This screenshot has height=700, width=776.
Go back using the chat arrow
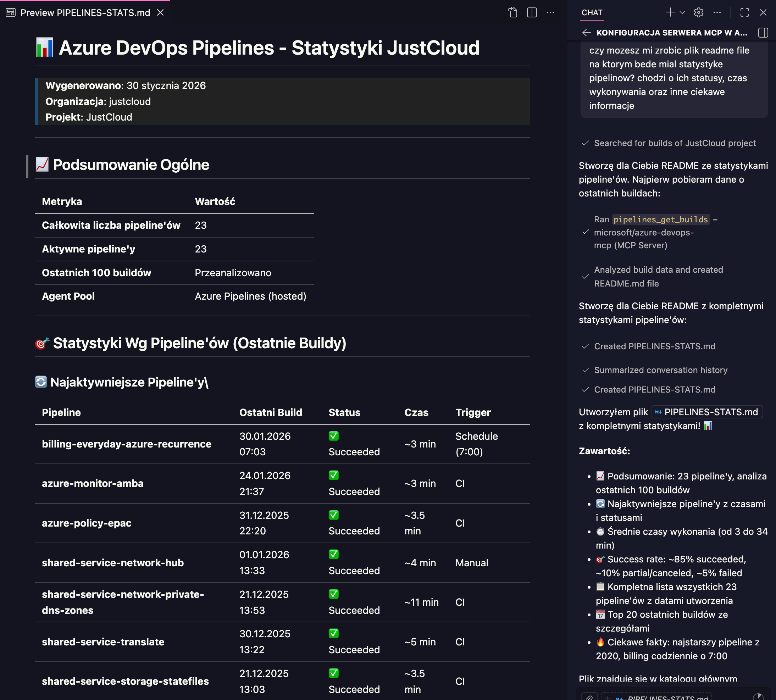(x=586, y=33)
